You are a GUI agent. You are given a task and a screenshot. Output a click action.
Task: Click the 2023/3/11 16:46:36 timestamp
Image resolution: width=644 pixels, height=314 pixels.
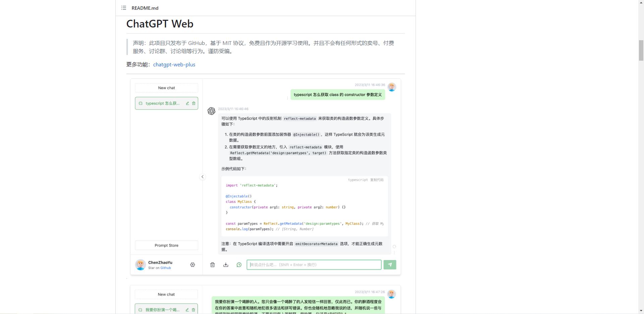370,85
